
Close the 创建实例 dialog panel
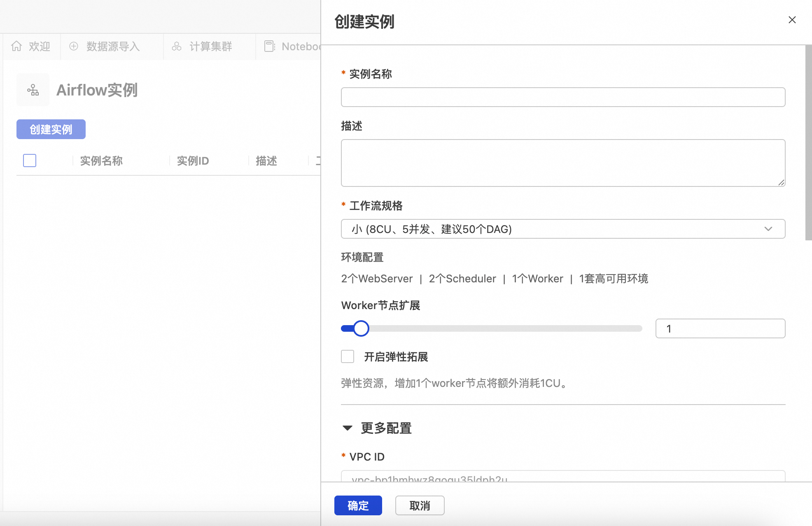[x=792, y=20]
